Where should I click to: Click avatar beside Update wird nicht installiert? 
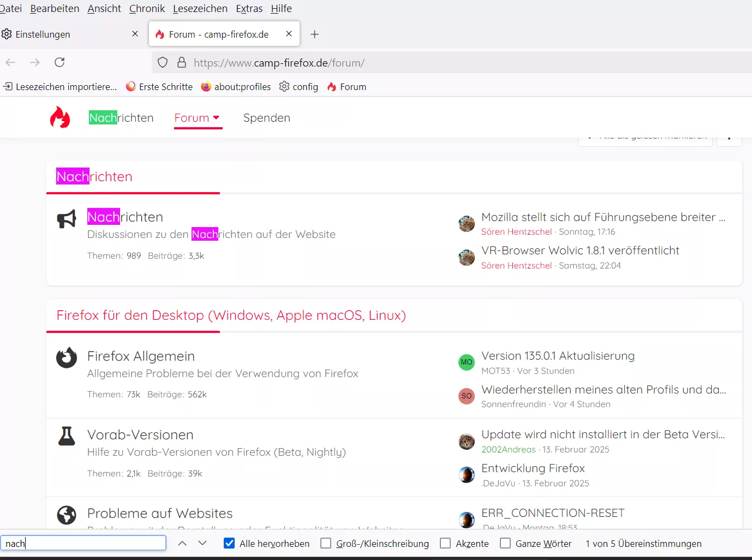tap(467, 441)
